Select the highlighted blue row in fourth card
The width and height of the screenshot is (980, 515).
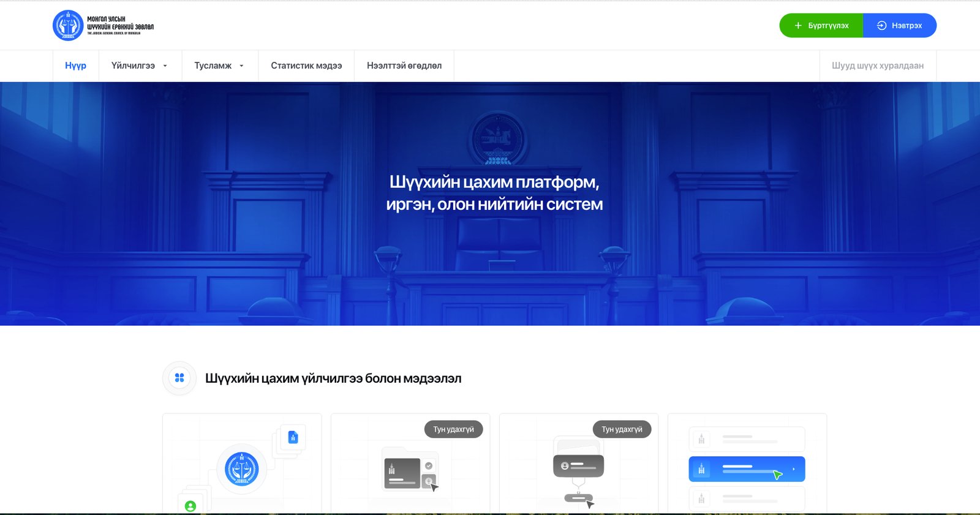tap(747, 469)
